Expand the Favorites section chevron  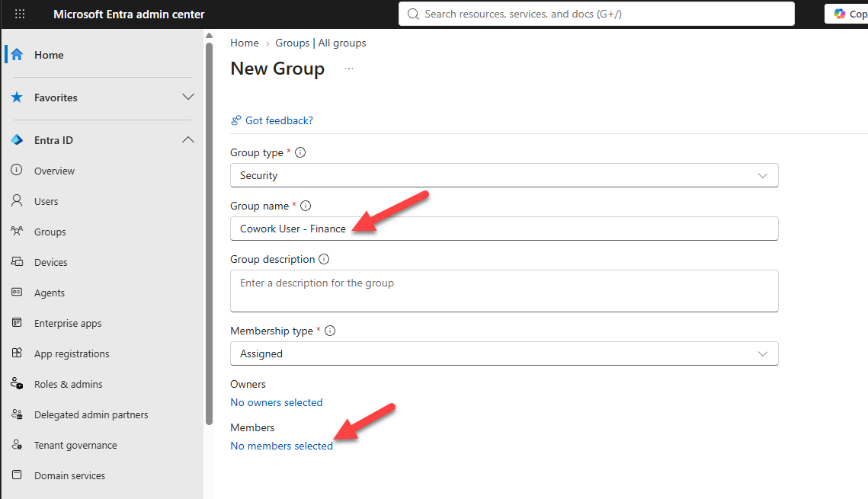[188, 97]
